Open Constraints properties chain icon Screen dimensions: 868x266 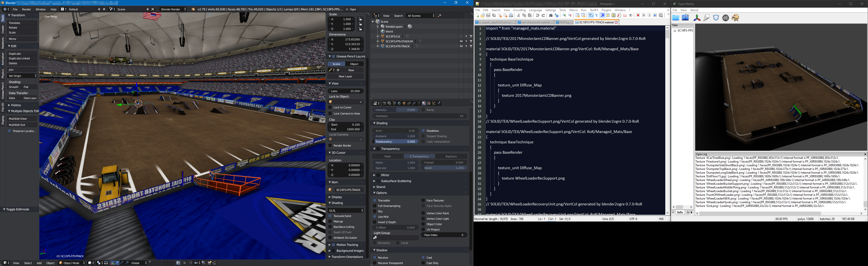point(409,103)
